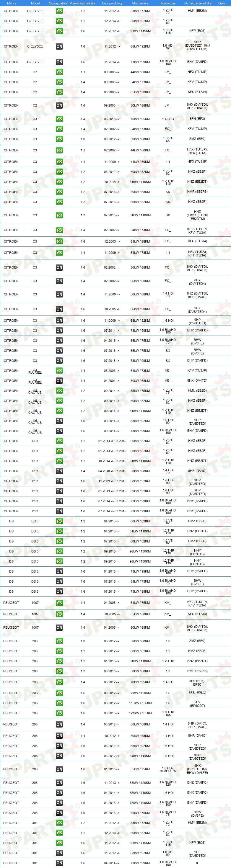The width and height of the screenshot is (231, 868).
Task: Click the Marka column header
Action: coord(12,3)
